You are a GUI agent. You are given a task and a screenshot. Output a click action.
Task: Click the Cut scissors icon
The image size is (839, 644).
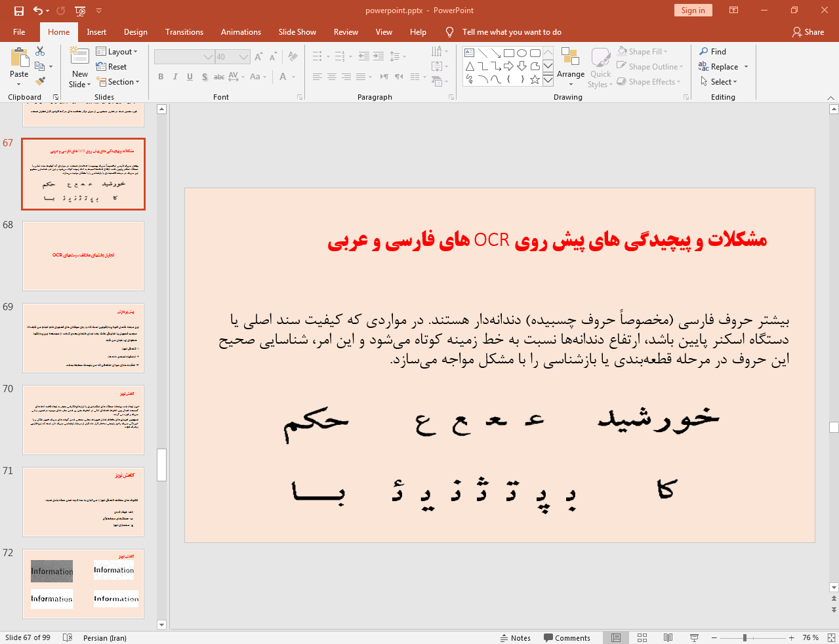click(40, 51)
